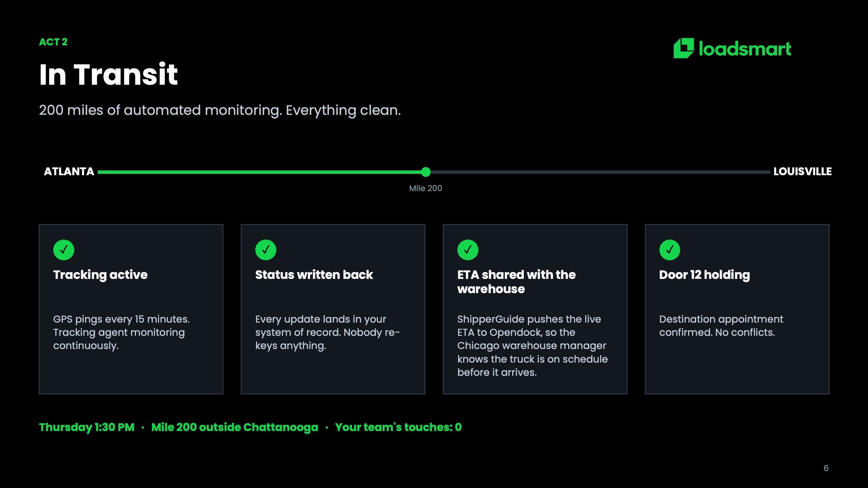Screen dimensions: 868x488
Task: Click the checkmark icon on Door 12 holding
Action: click(x=670, y=250)
